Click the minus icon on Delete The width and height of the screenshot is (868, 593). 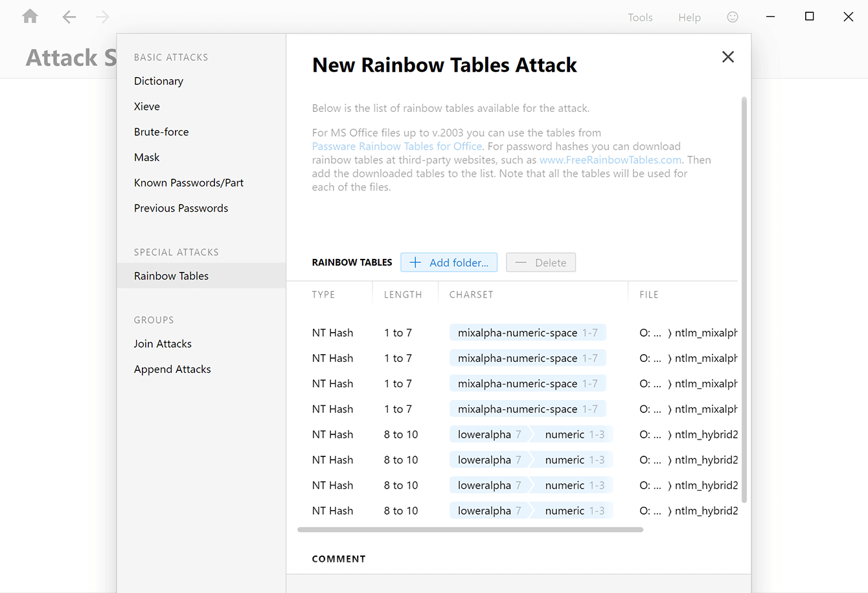[521, 262]
